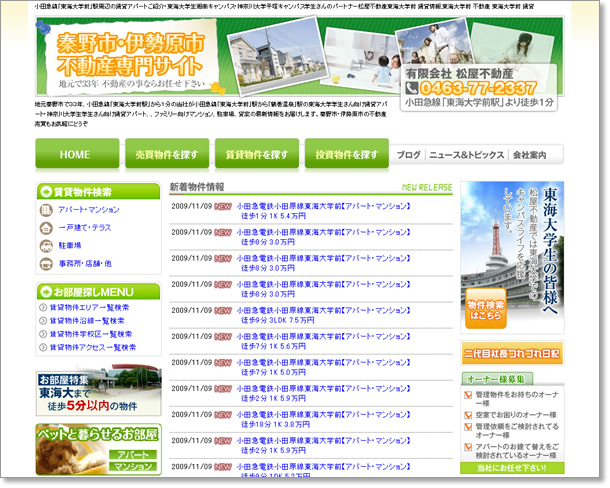This screenshot has width=610, height=488.
Task: Click the parking lot car icon
Action: 46,246
